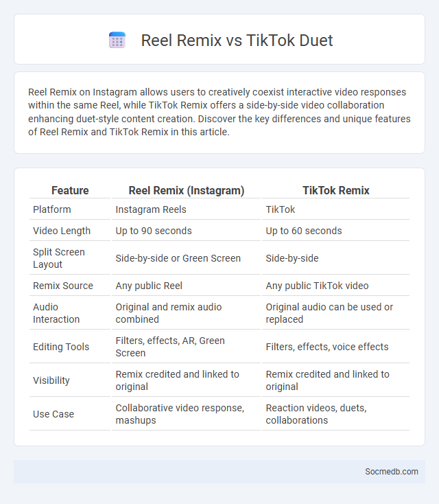Select the 'Any public TikTok video' cell
This screenshot has width=439, height=504.
(x=317, y=286)
